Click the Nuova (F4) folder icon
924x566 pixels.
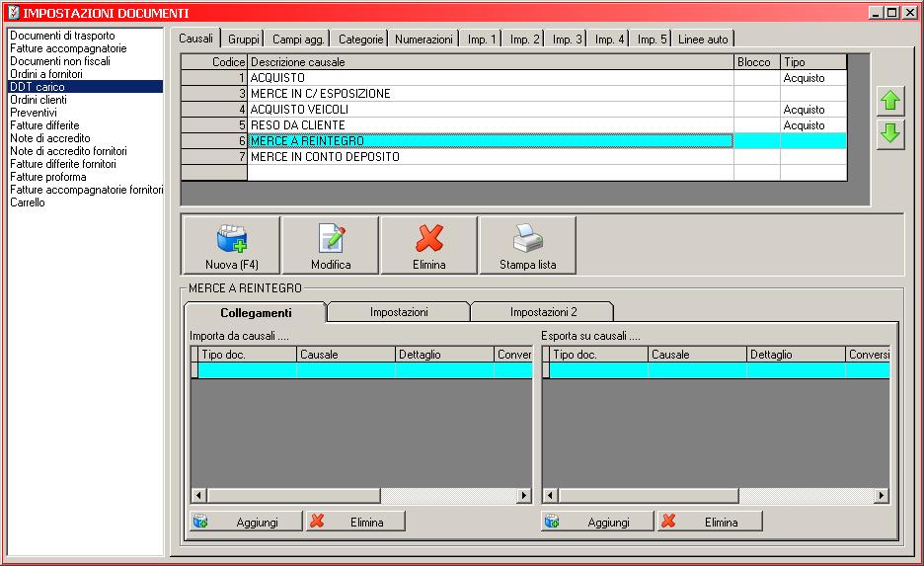tap(232, 238)
